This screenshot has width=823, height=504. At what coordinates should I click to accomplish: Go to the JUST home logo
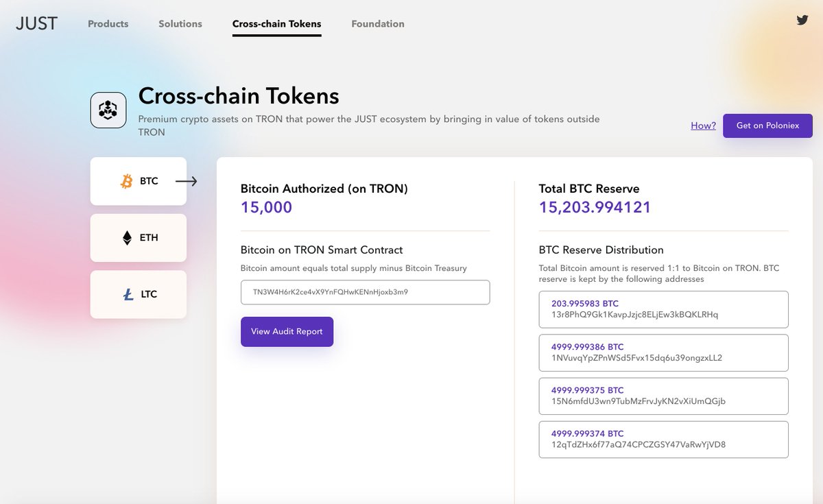coord(37,23)
